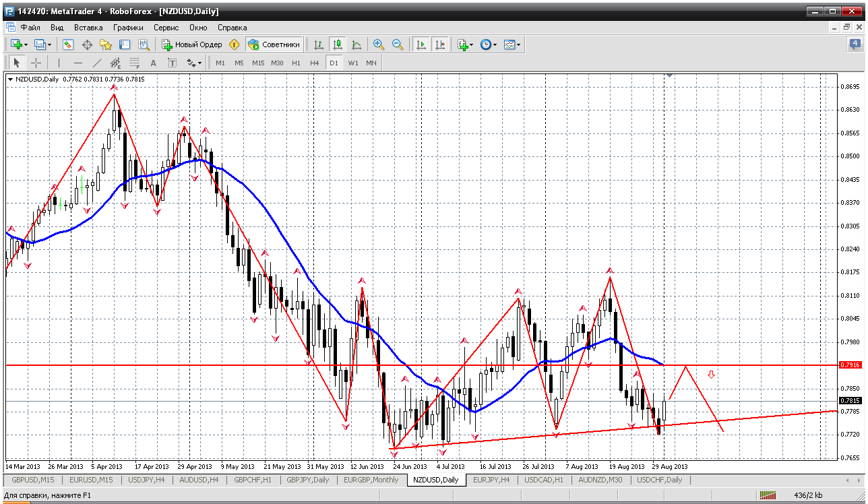Click the red 0.7916 price level label
868x504 pixels.
pos(850,365)
